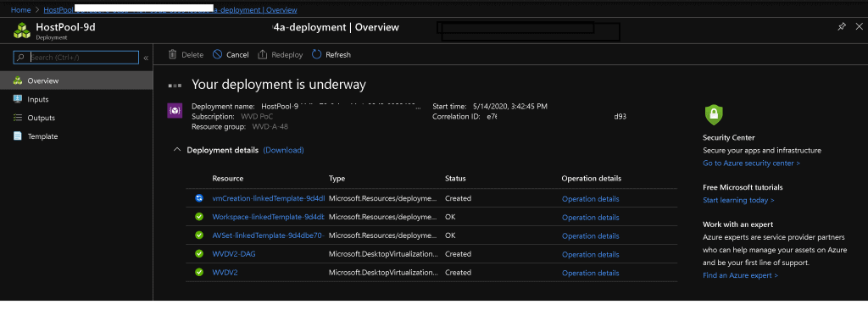Viewport: 868px width, 310px height.
Task: Click the OK status of Workspace-linkedTemplate row
Action: (450, 217)
